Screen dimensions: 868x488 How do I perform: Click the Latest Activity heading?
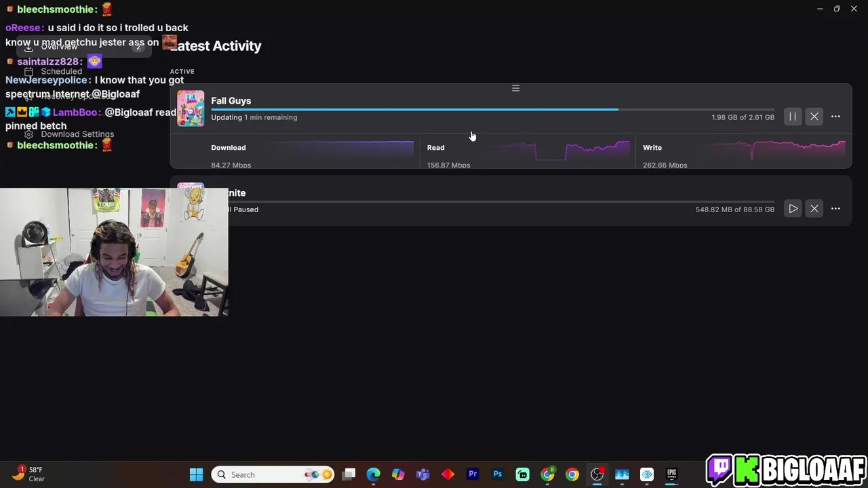click(216, 46)
